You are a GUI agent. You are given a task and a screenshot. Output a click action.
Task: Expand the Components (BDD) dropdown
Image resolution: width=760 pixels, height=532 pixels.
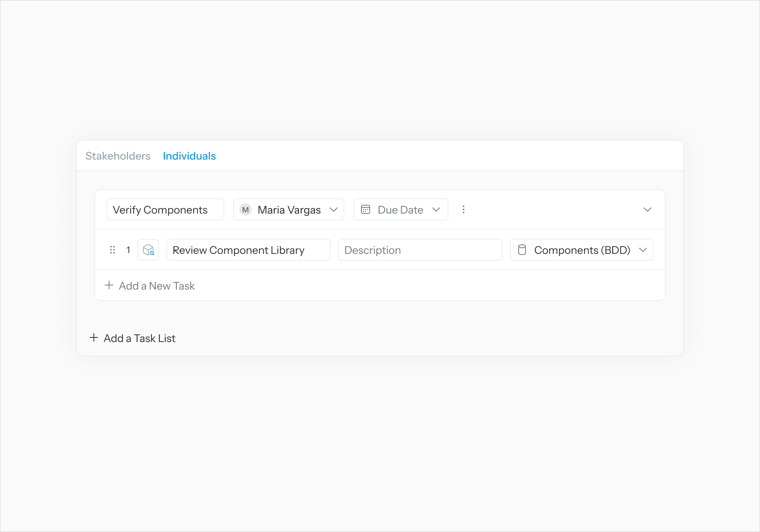pyautogui.click(x=643, y=250)
